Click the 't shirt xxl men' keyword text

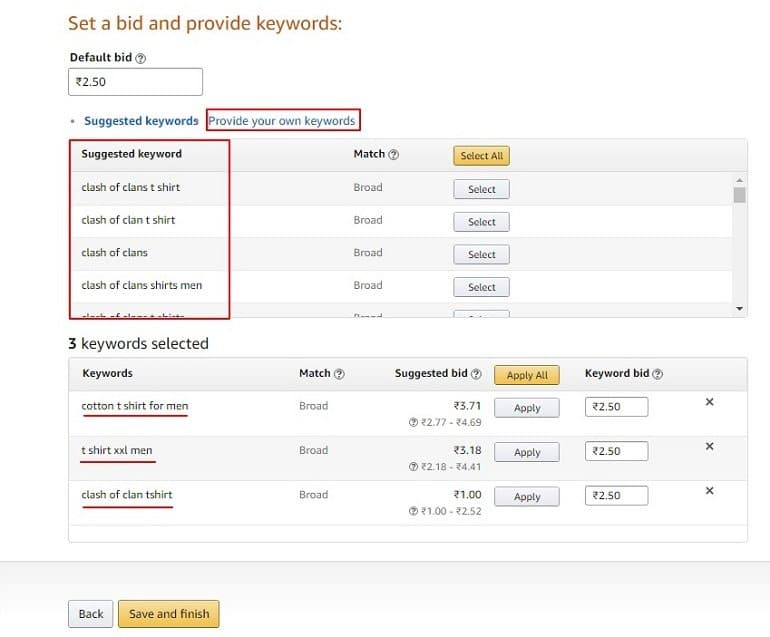(x=117, y=450)
